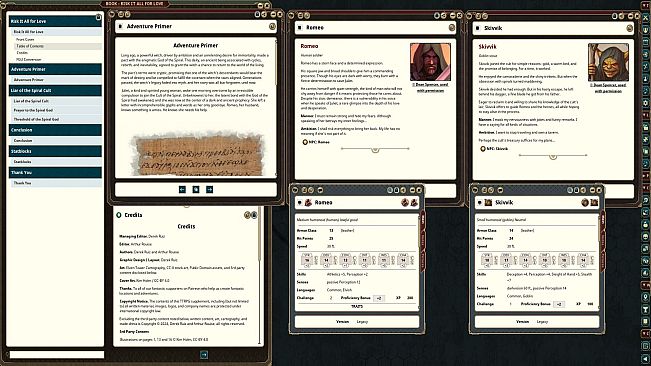Collapse the Statblocks chapter header
The height and width of the screenshot is (366, 651).
point(55,151)
